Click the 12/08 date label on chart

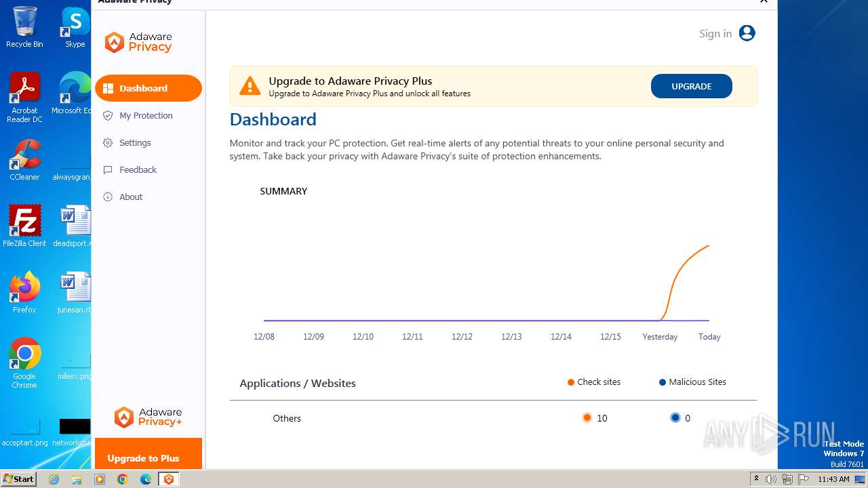click(x=264, y=337)
